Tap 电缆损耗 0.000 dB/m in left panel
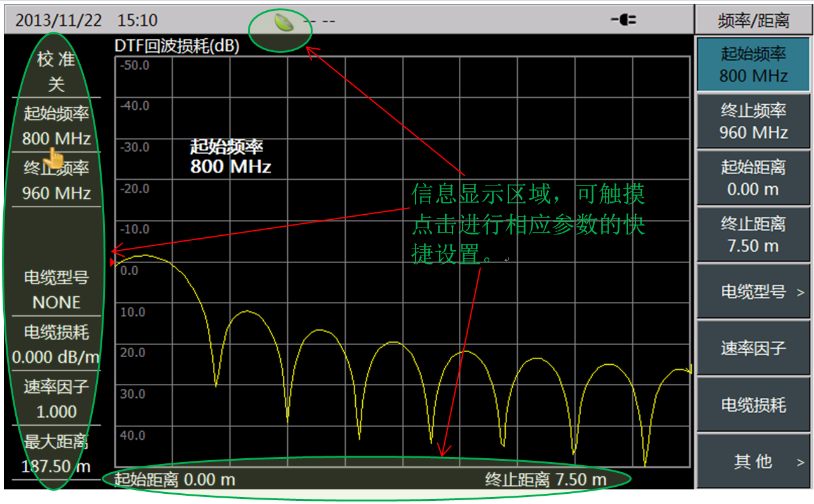814x504 pixels. click(x=56, y=344)
